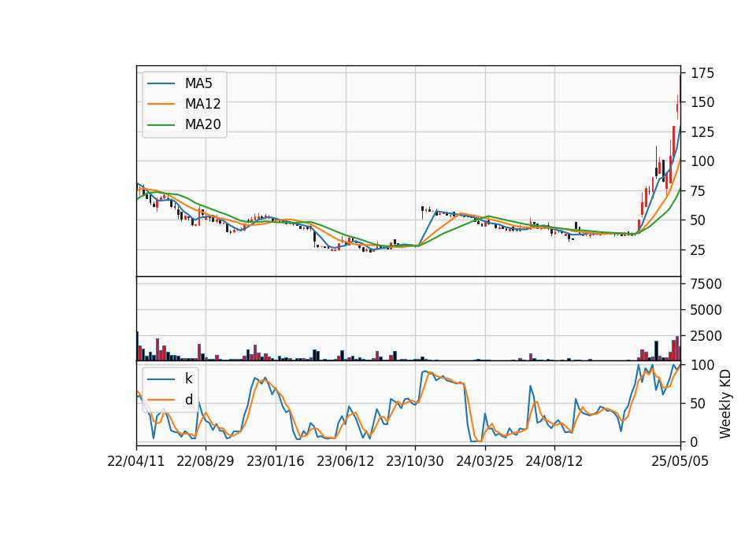The height and width of the screenshot is (543, 756).
Task: Click the Weekly KD axis title
Action: [725, 404]
